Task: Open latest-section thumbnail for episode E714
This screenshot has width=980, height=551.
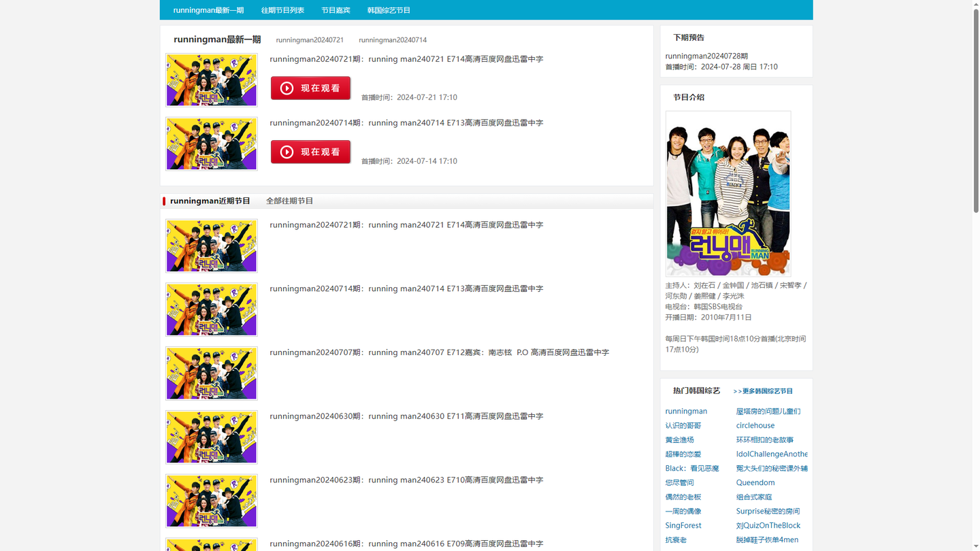Action: point(212,80)
